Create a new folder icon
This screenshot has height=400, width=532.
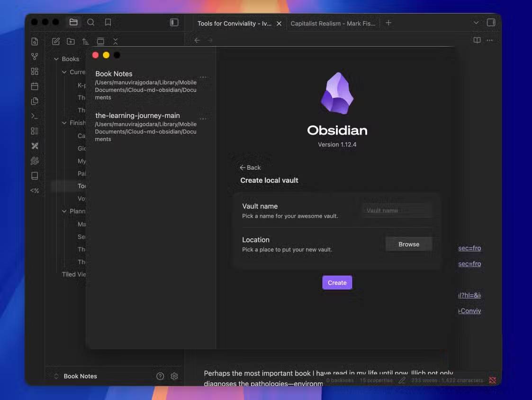[71, 41]
